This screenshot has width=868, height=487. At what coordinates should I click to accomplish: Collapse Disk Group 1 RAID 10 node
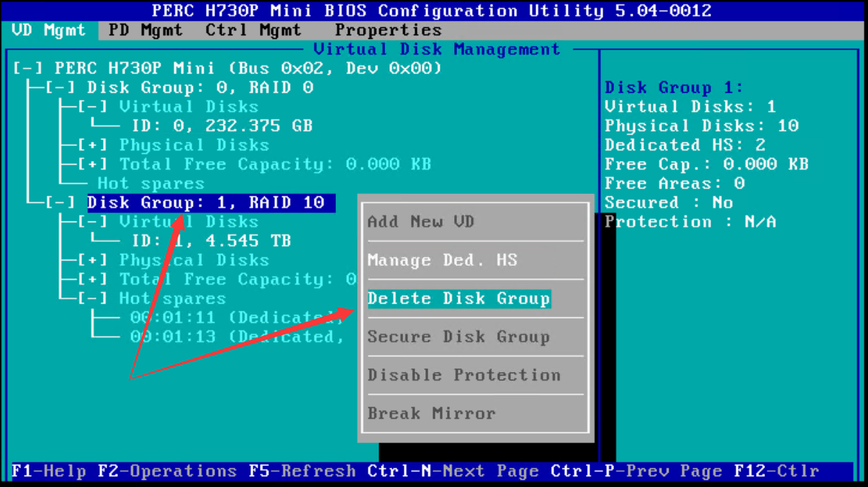tap(60, 203)
